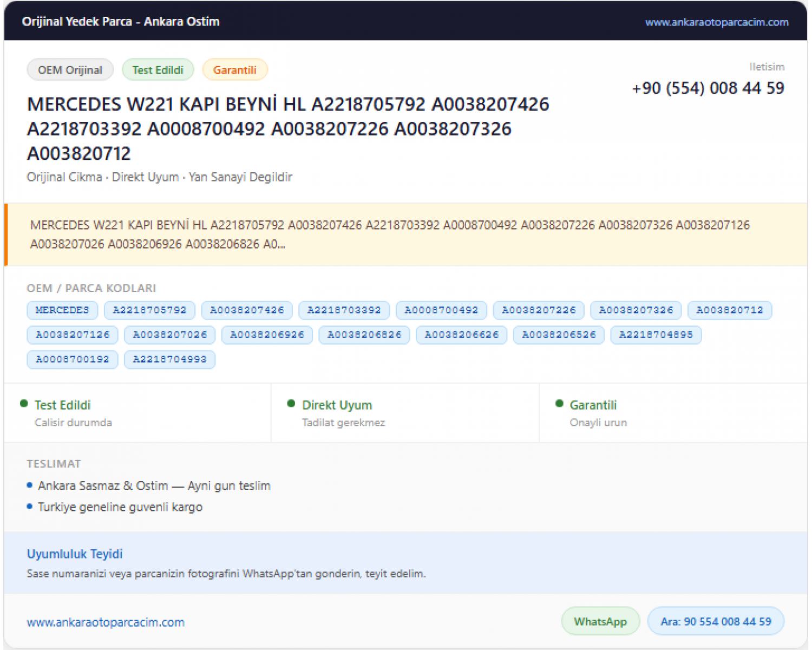Click the green dot beside Direkt Uyum

pyautogui.click(x=291, y=404)
